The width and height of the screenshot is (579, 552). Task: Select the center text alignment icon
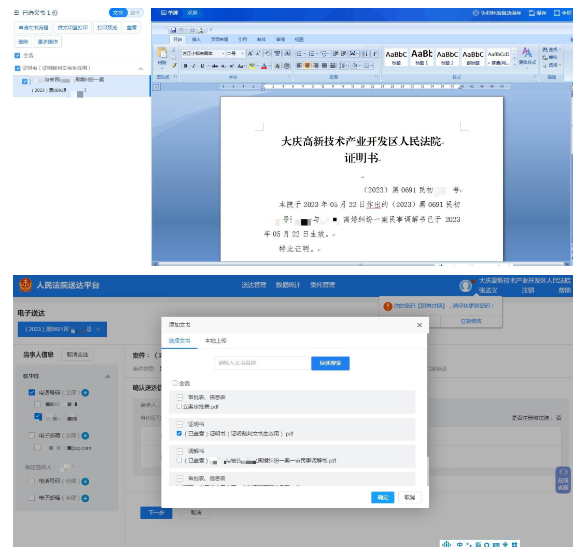[307, 65]
